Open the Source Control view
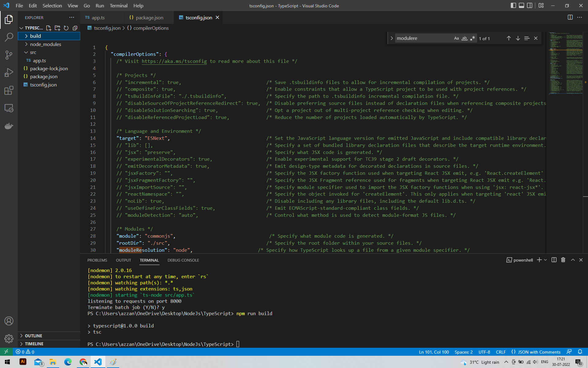 point(9,55)
